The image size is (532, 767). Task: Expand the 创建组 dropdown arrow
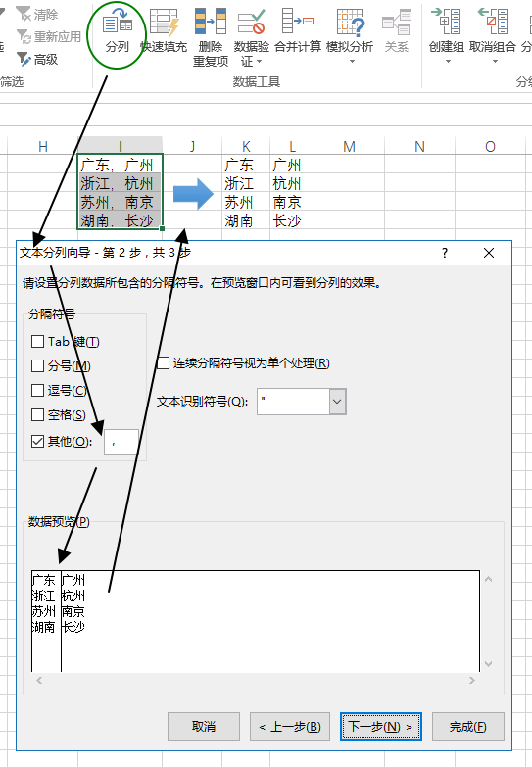[448, 62]
